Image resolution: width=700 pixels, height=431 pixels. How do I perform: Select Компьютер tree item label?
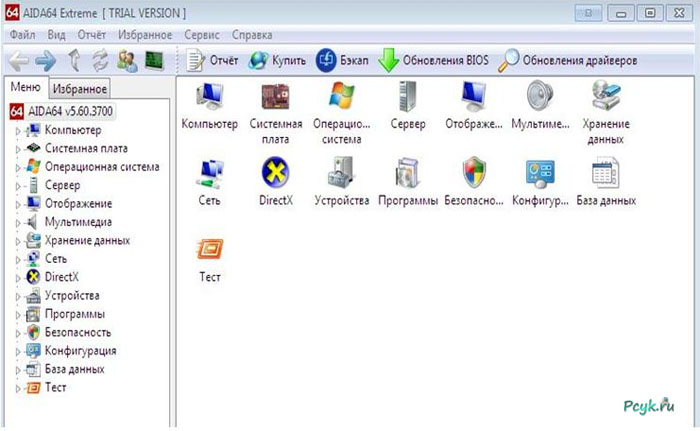click(x=73, y=130)
